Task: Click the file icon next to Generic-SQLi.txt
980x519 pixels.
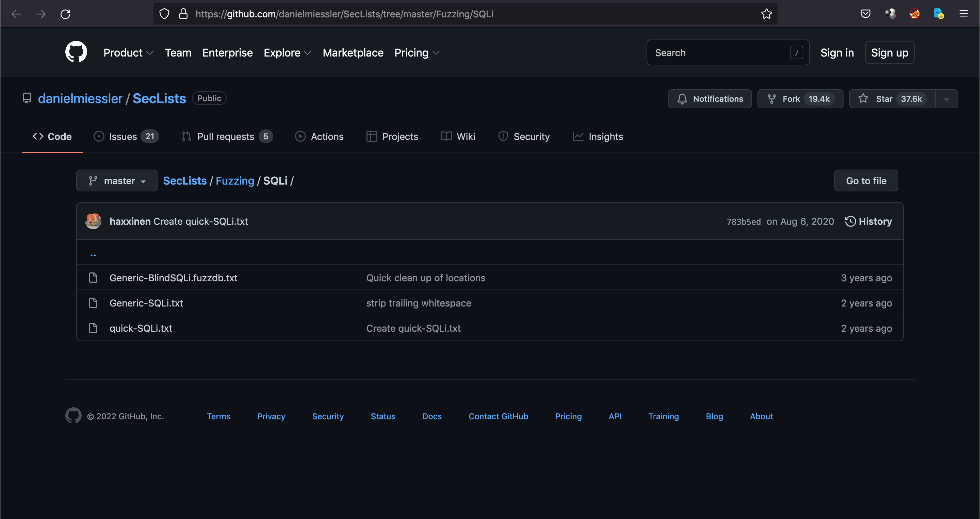Action: tap(93, 303)
